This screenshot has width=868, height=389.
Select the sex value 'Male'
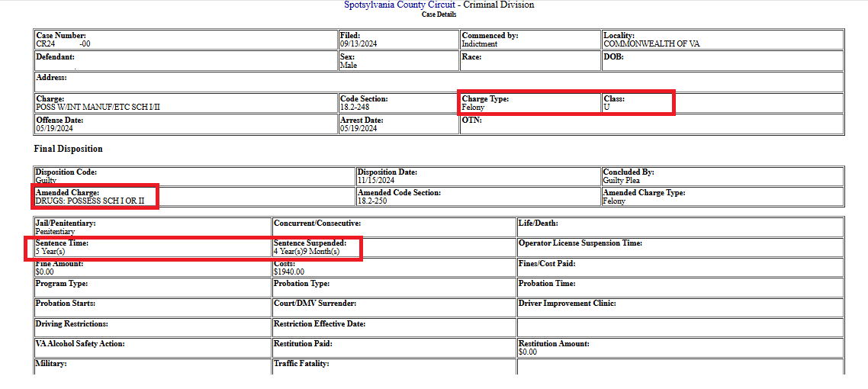349,66
